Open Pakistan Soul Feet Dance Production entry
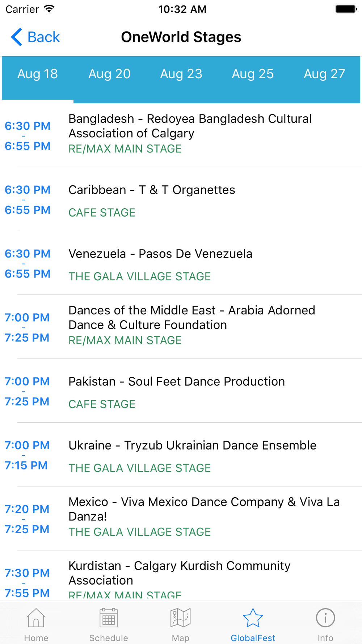Screen dimensions: 362x644 click(x=181, y=391)
